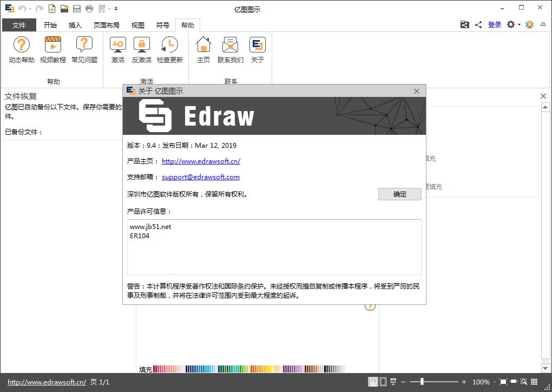Open the 主页 homepage icon
The image size is (552, 392).
click(x=203, y=50)
